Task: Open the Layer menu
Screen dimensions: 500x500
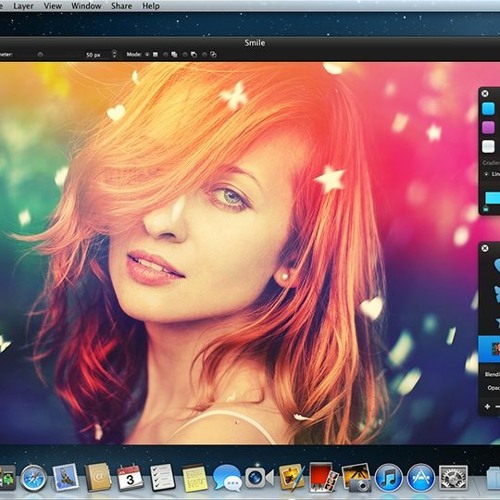Action: pyautogui.click(x=23, y=6)
